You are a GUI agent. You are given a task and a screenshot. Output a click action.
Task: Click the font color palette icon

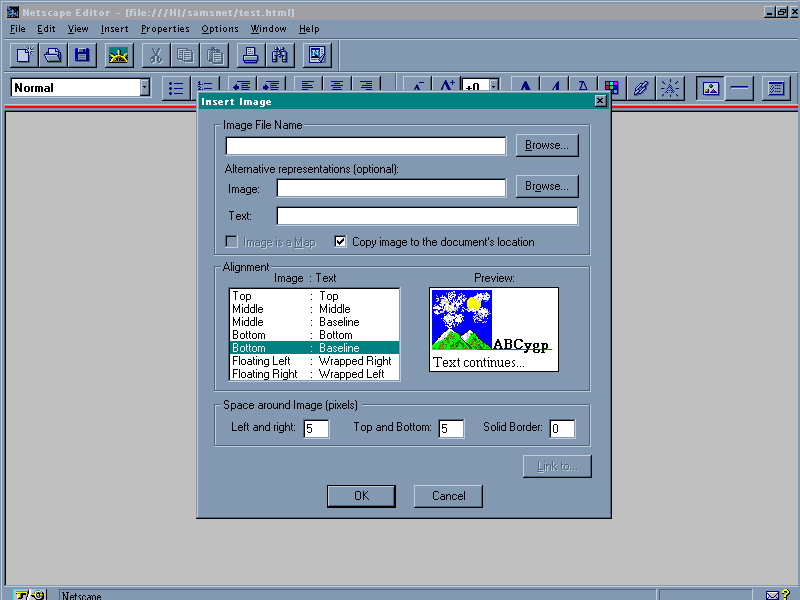tap(611, 88)
